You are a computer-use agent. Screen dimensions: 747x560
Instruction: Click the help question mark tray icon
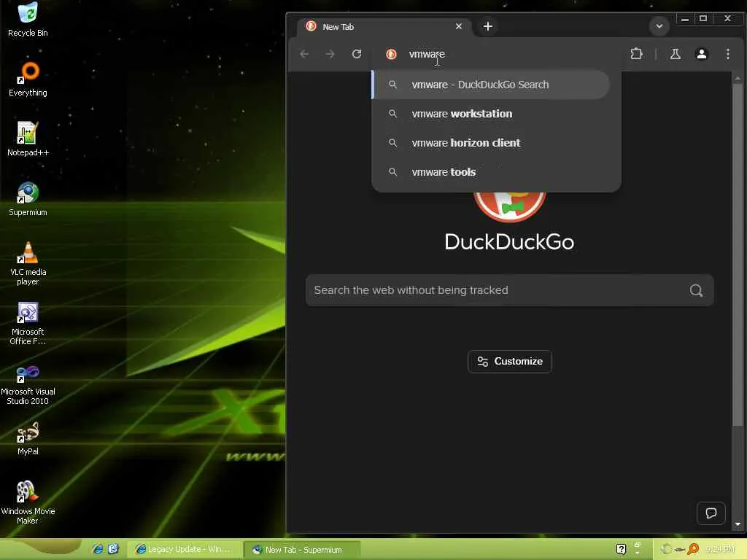(x=621, y=549)
